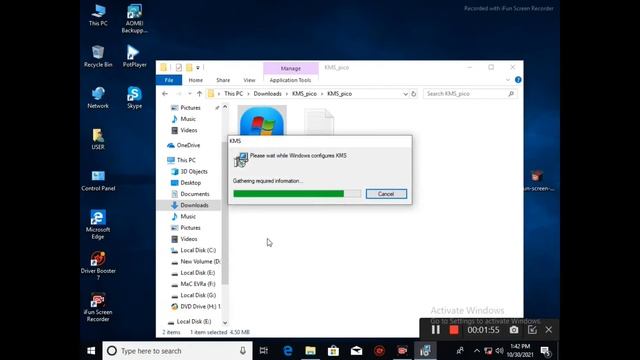The height and width of the screenshot is (360, 640).
Task: Switch to the Share ribbon tab
Action: pyautogui.click(x=223, y=80)
